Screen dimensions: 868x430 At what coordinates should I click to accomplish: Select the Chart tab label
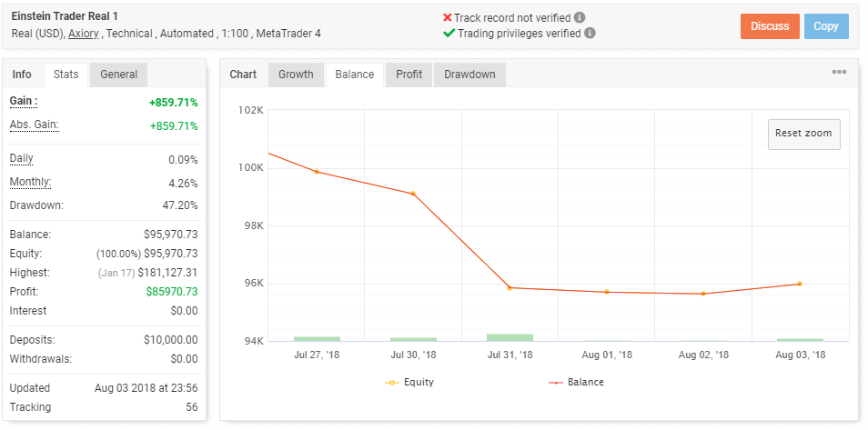pos(243,75)
